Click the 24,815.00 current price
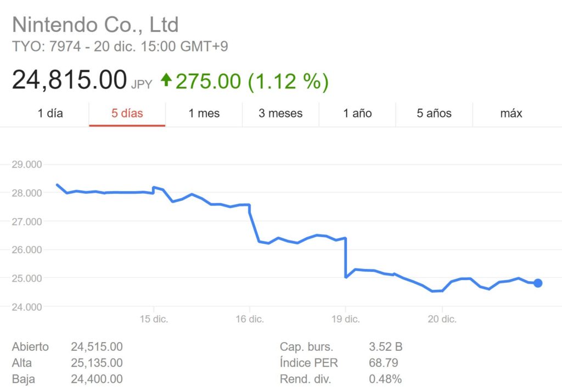Image resolution: width=562 pixels, height=392 pixels. click(70, 81)
